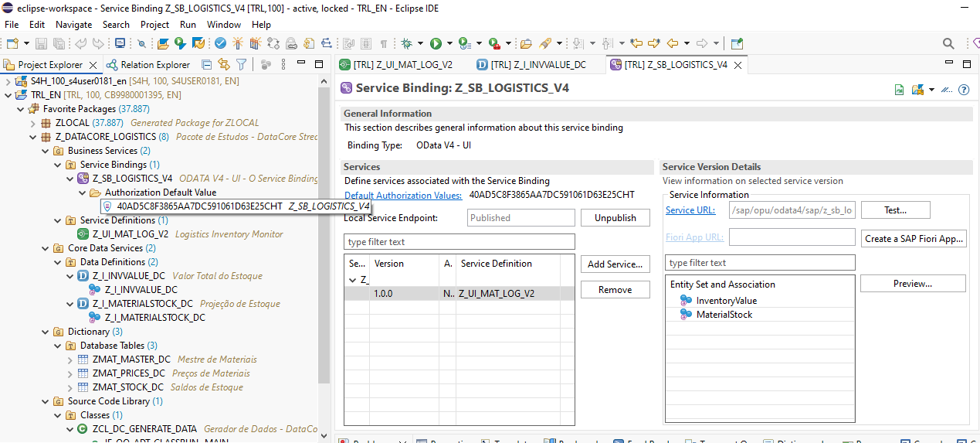The width and height of the screenshot is (980, 443).
Task: Click the help question mark icon
Action: click(964, 90)
